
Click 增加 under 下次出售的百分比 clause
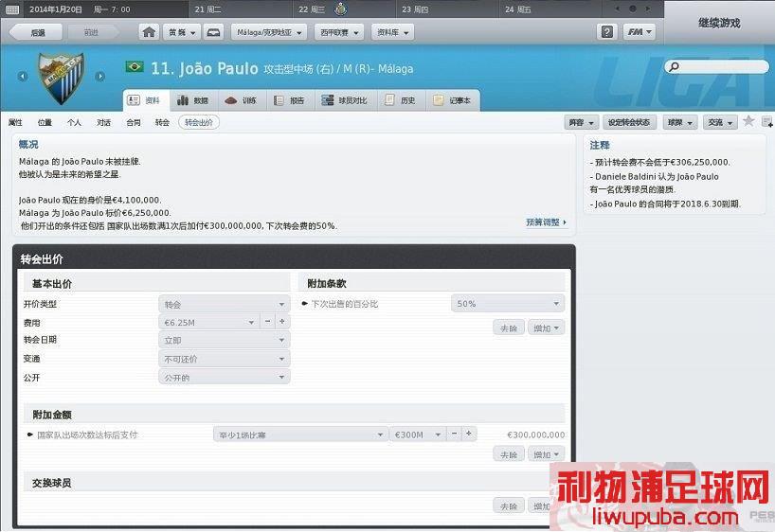pos(546,328)
